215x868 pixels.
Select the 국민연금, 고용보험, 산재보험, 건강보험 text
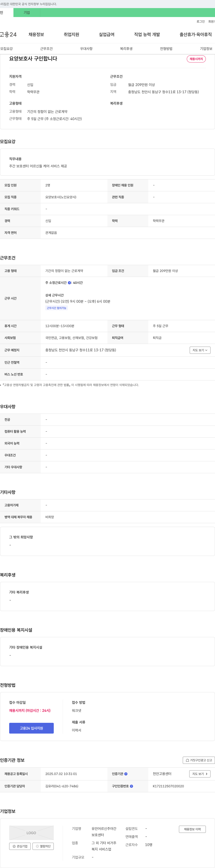pos(71,338)
